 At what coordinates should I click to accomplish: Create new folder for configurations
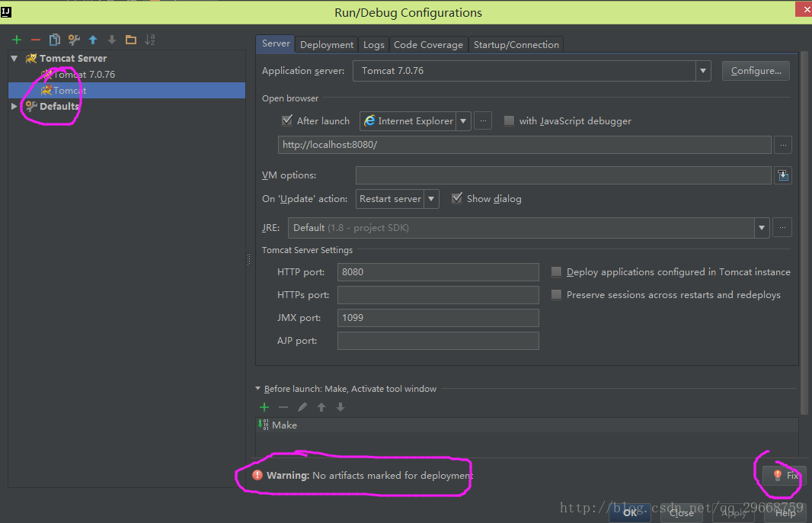[x=131, y=40]
